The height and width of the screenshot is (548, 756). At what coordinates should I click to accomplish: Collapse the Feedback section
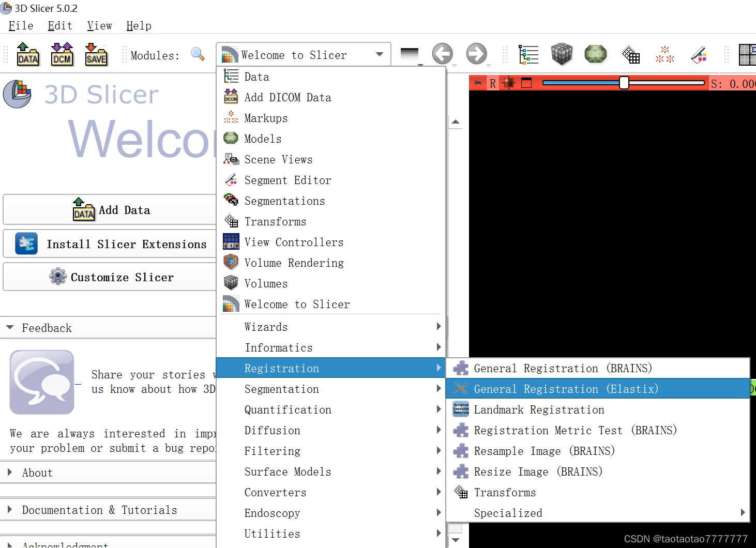click(108, 328)
